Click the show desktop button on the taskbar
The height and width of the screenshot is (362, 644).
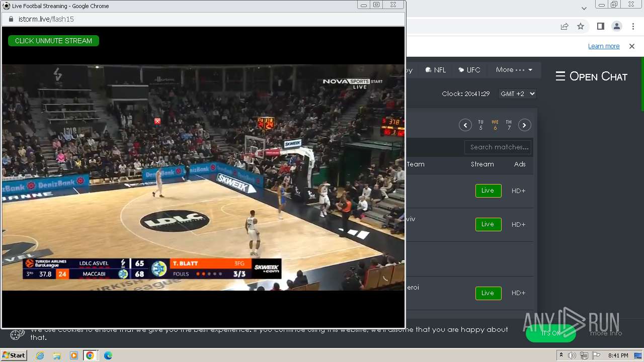click(638, 355)
